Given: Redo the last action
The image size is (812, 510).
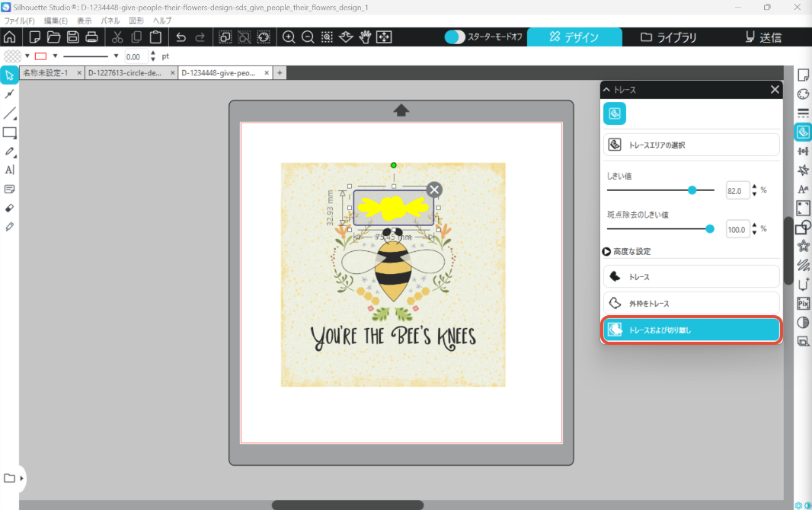Looking at the screenshot, I should [x=200, y=37].
